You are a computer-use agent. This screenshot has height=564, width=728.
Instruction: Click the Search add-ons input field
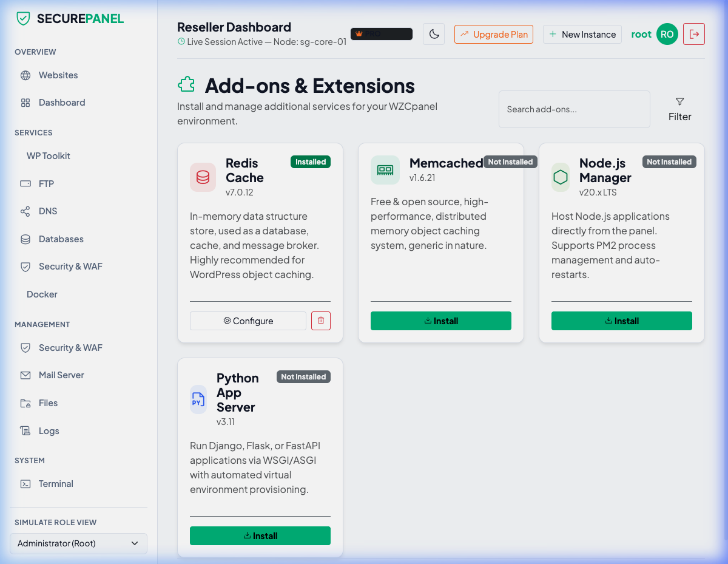(x=575, y=109)
